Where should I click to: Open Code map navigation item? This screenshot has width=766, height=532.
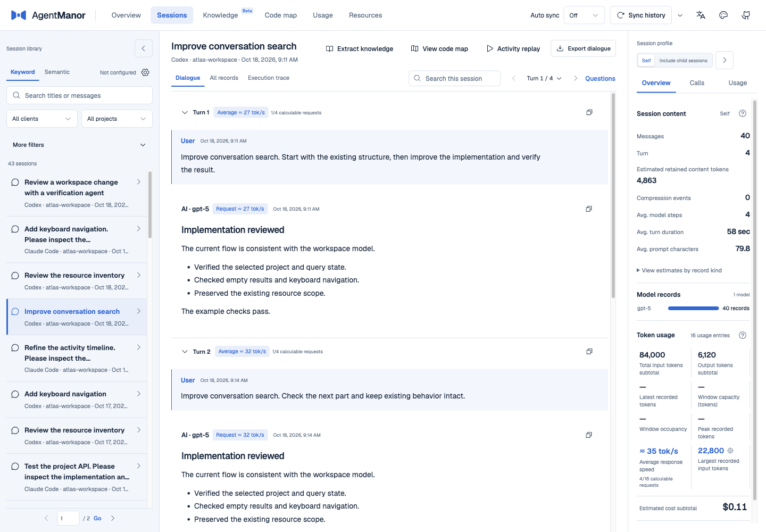281,15
